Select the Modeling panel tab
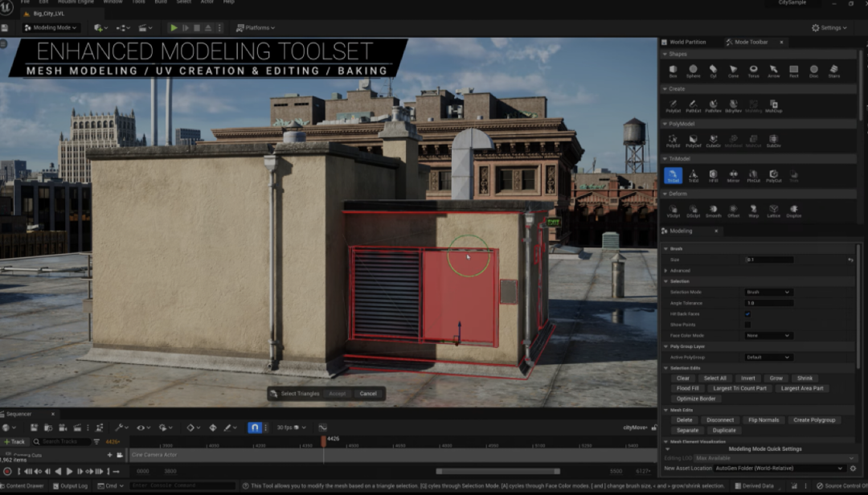 (x=682, y=231)
